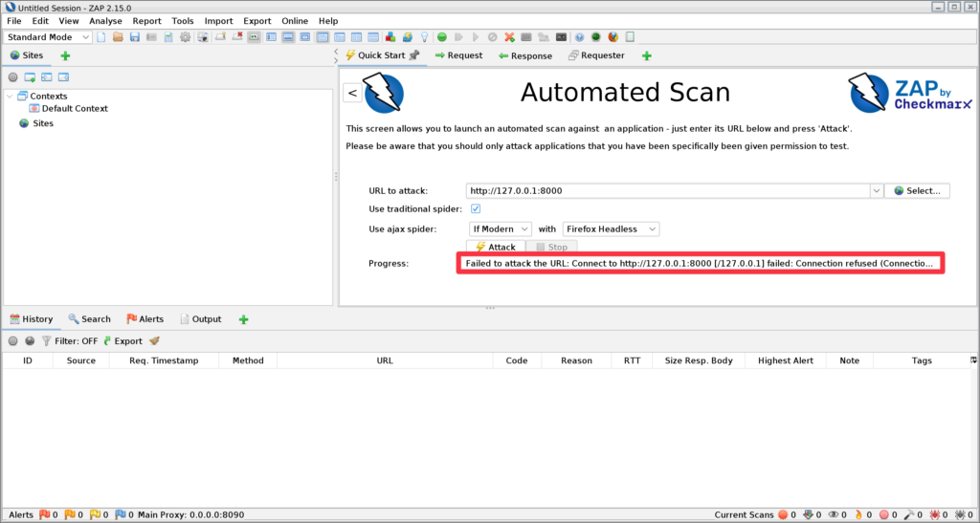Open the Standard Mode dropdown
Viewport: 980px width, 523px height.
pyautogui.click(x=48, y=37)
